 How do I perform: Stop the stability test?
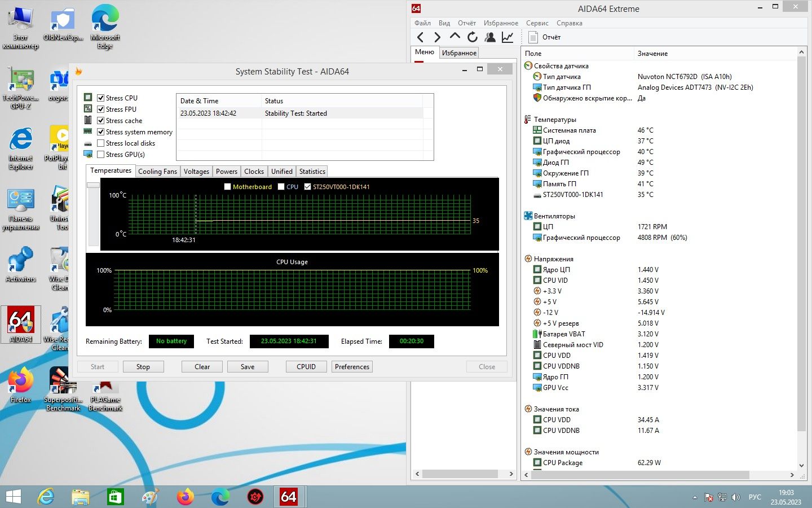point(143,367)
